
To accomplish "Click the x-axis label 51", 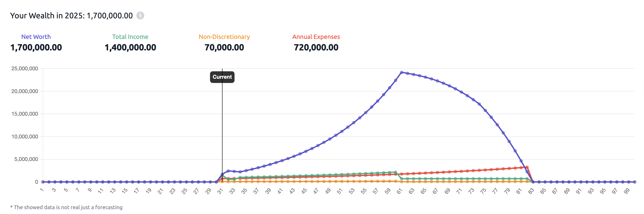I will point(339,191).
